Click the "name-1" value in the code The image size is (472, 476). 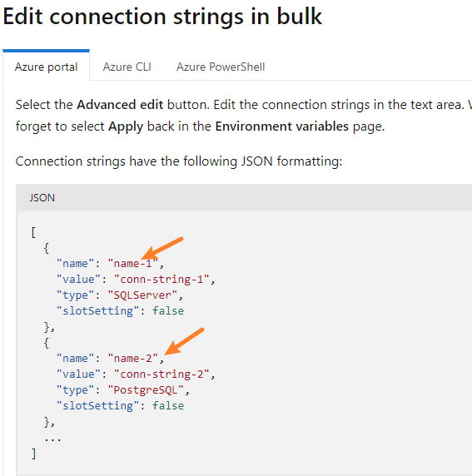point(132,263)
